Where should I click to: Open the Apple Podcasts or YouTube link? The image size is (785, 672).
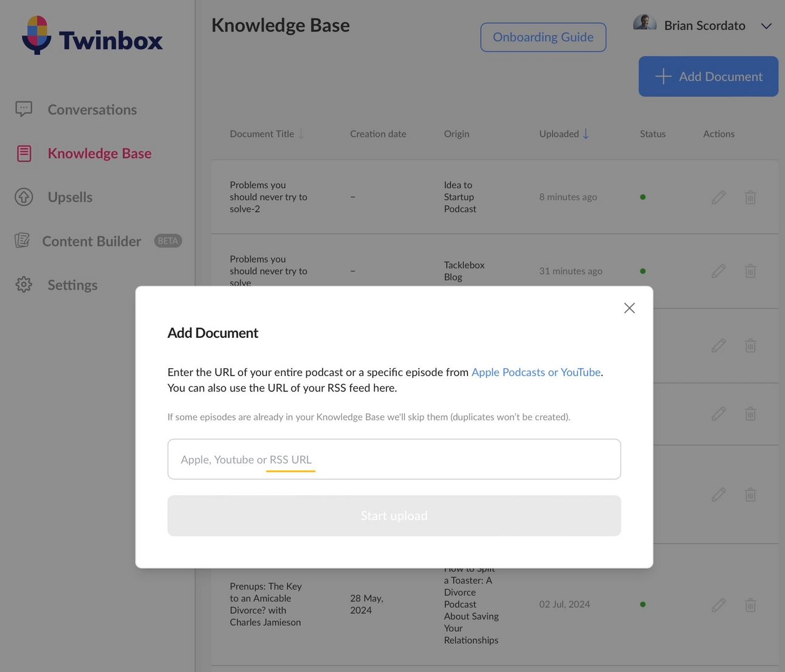pyautogui.click(x=536, y=372)
